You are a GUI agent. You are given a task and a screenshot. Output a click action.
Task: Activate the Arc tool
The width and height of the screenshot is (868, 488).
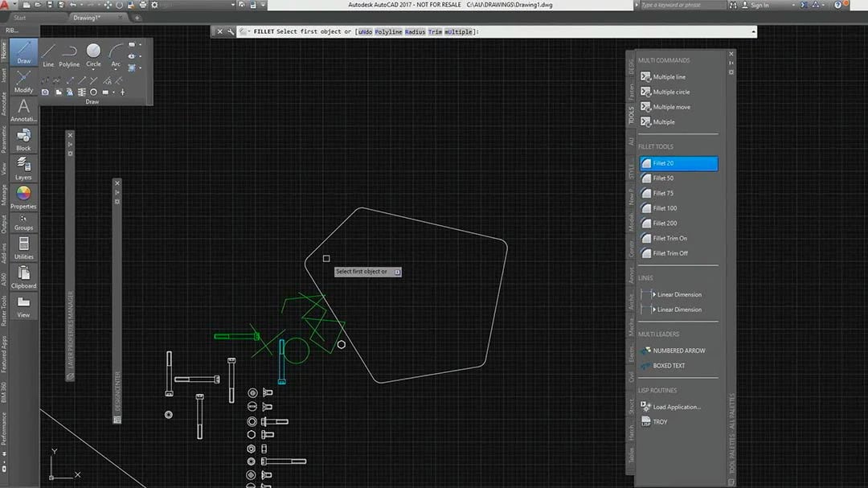tap(116, 53)
